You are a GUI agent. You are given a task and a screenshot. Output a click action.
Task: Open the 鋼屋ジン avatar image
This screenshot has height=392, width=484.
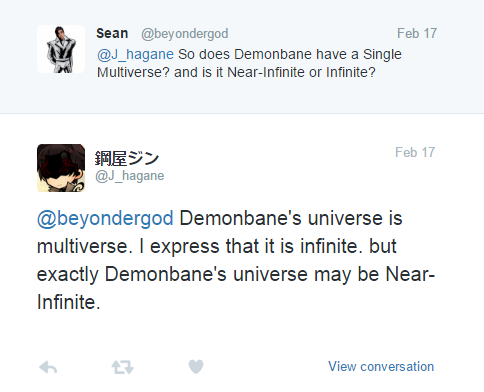61,168
